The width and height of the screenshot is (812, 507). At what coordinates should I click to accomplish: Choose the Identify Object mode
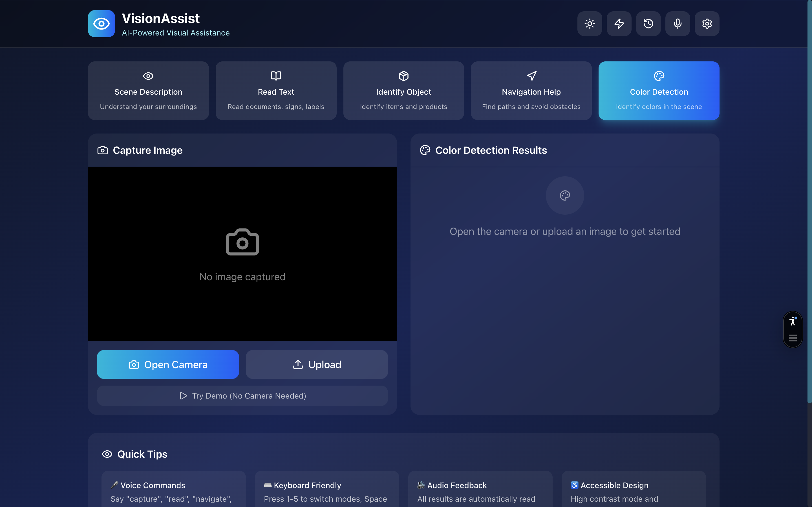tap(403, 90)
